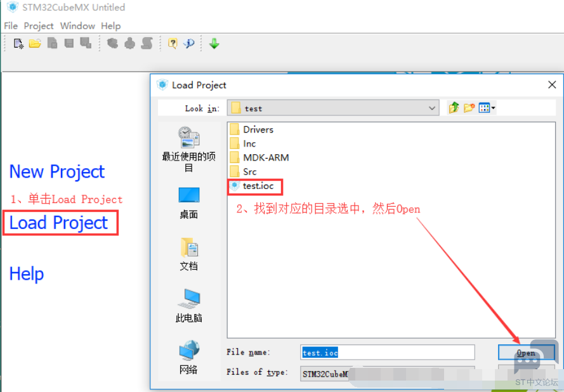The image size is (564, 392).
Task: Click the New Project toolbar icon
Action: pos(18,44)
